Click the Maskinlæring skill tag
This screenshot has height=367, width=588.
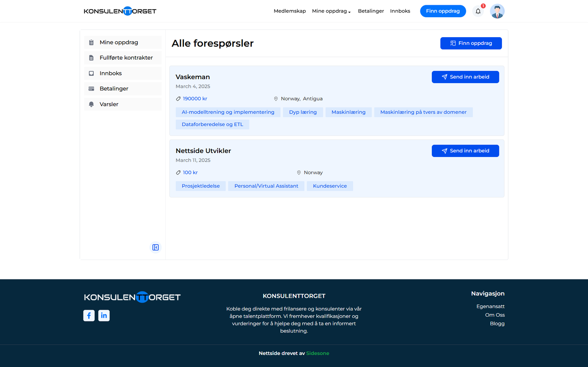pos(348,112)
